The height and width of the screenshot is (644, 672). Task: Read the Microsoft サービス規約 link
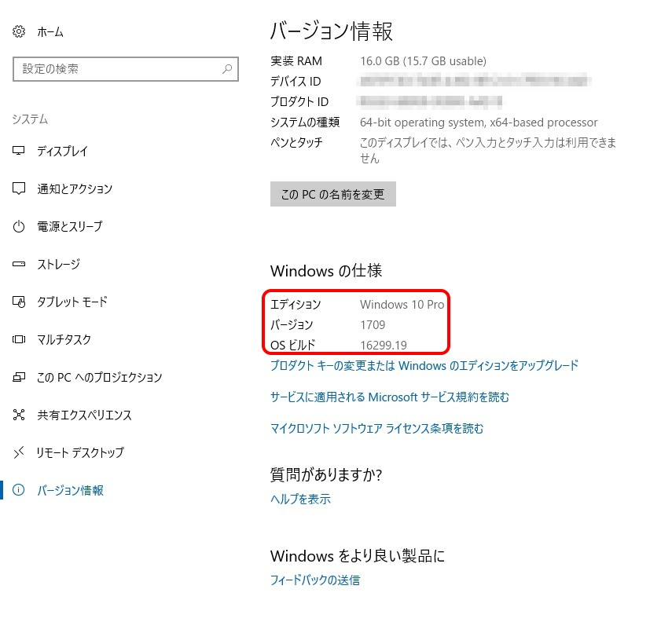click(x=389, y=397)
